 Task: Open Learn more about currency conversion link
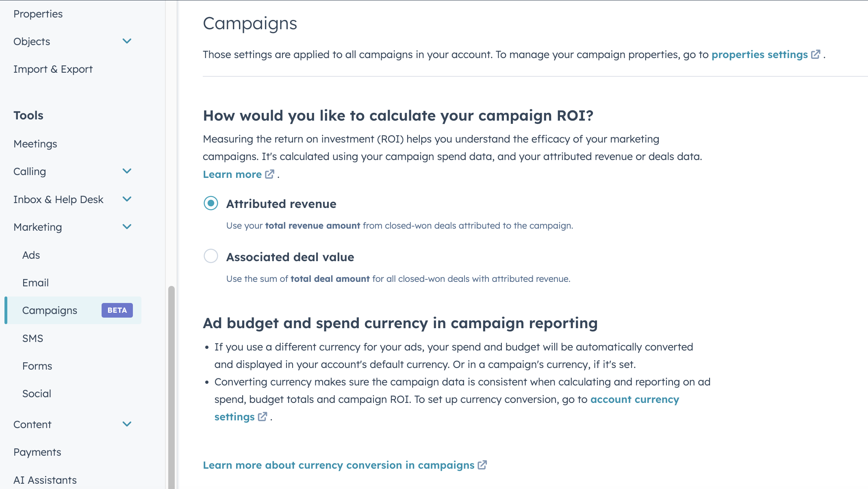pos(339,465)
